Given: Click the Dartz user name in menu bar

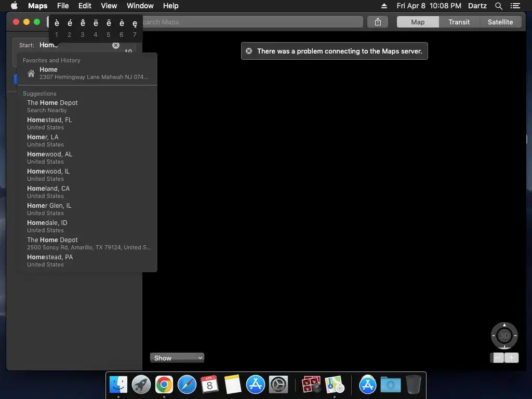Looking at the screenshot, I should pos(477,6).
